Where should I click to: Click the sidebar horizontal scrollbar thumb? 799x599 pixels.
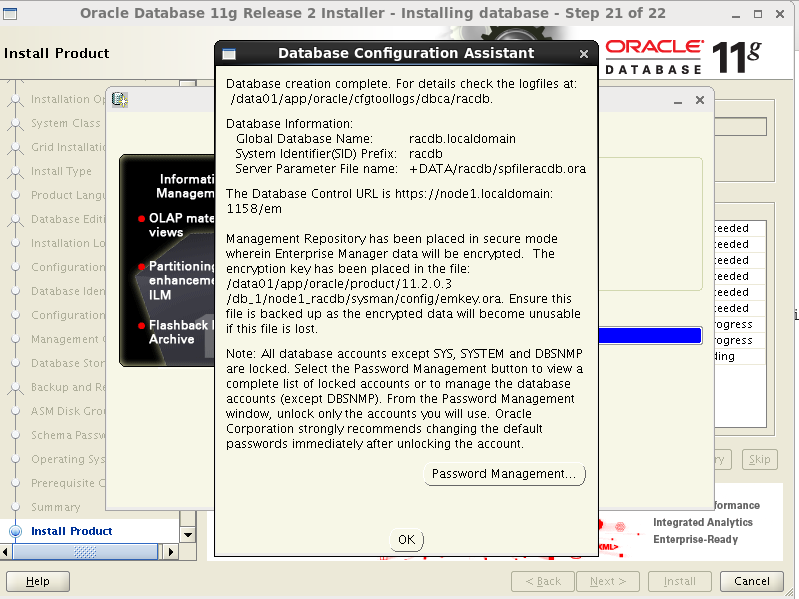point(85,552)
